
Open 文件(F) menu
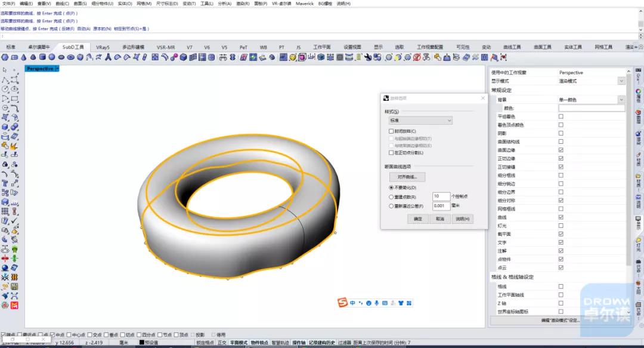pos(8,4)
